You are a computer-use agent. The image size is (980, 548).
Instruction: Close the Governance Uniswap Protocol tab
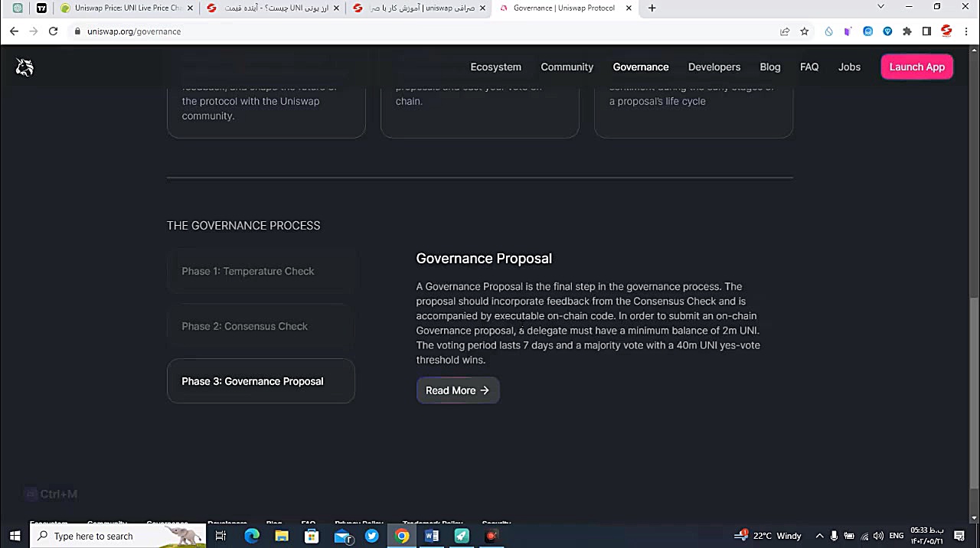tap(629, 8)
